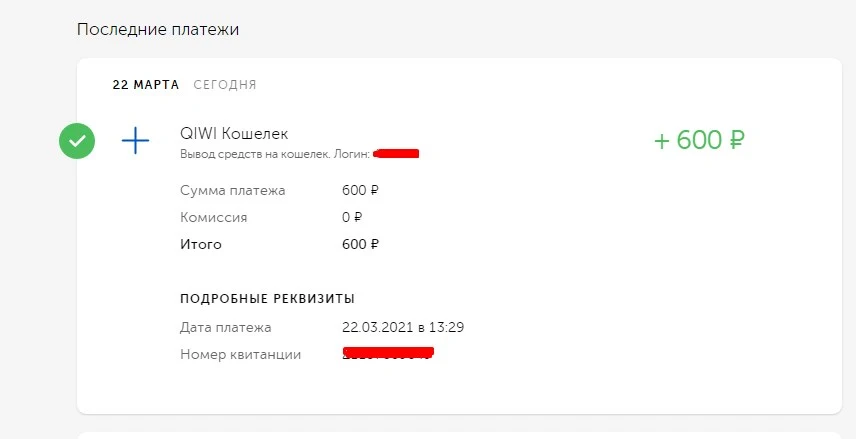
Task: Click the green success checkmark icon
Action: click(77, 141)
